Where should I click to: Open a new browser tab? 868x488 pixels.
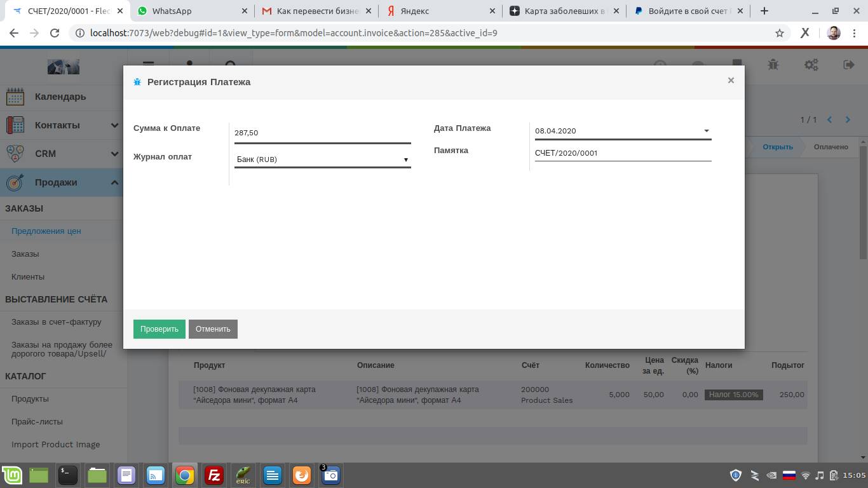coord(764,11)
